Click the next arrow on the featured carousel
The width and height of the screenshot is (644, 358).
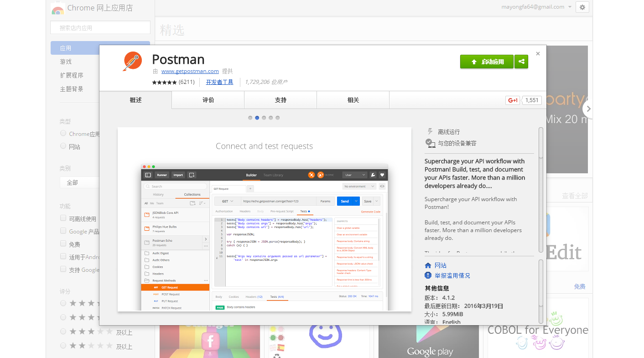pyautogui.click(x=588, y=109)
